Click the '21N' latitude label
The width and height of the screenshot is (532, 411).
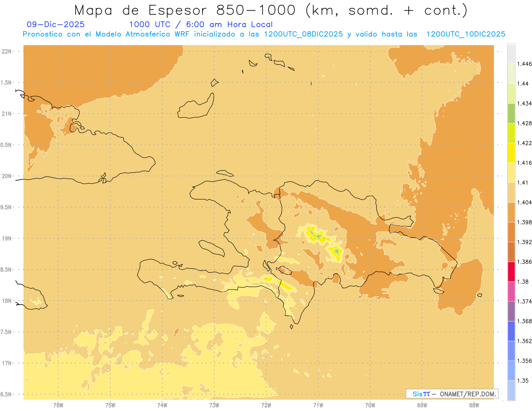7,114
